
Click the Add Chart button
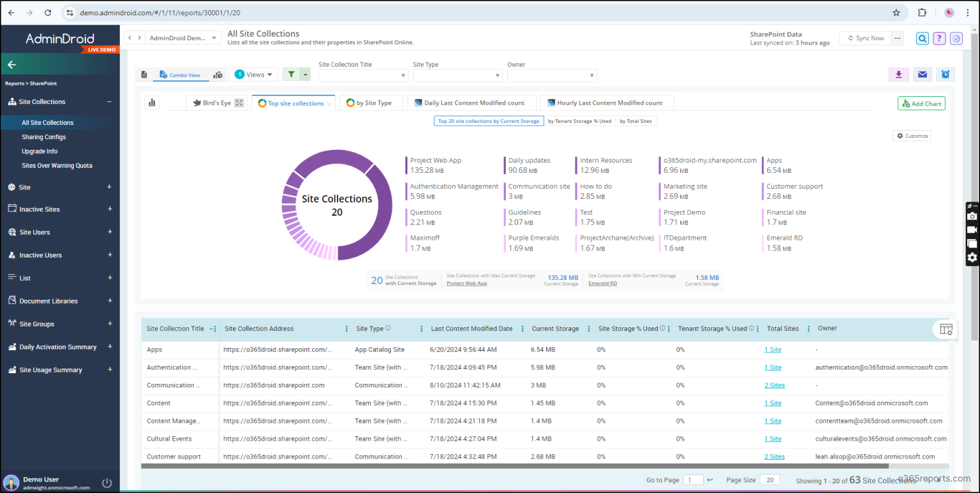tap(921, 103)
